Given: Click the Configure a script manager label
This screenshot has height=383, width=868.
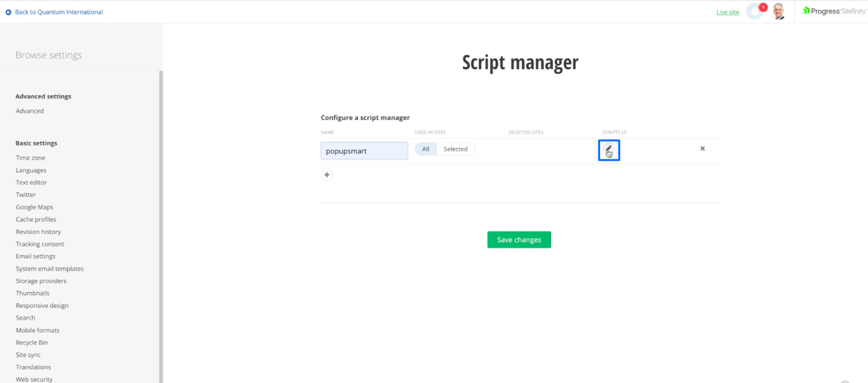Looking at the screenshot, I should pos(365,117).
